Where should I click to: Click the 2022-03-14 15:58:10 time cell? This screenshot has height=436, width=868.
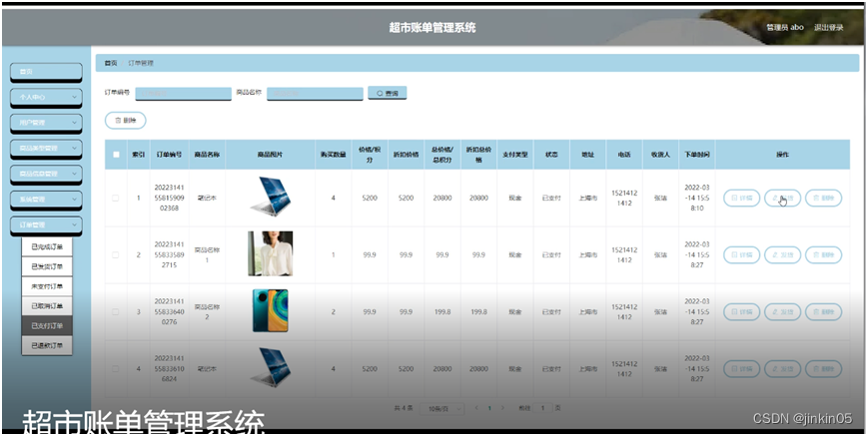pyautogui.click(x=697, y=198)
